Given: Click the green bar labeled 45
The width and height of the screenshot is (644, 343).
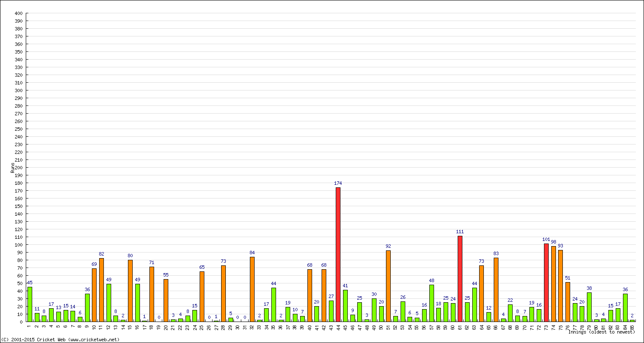Looking at the screenshot, I should (30, 304).
